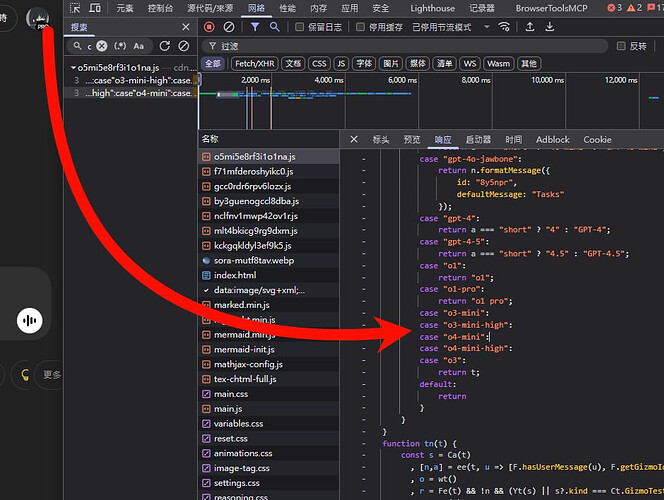The width and height of the screenshot is (664, 500).
Task: Open the Timing tab in details
Action: pos(513,139)
